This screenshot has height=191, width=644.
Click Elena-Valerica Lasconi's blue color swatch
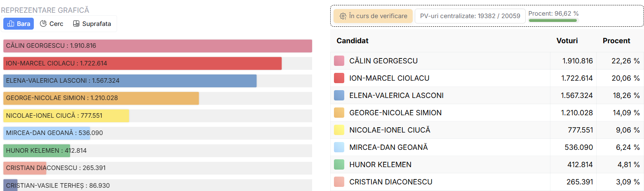[339, 95]
